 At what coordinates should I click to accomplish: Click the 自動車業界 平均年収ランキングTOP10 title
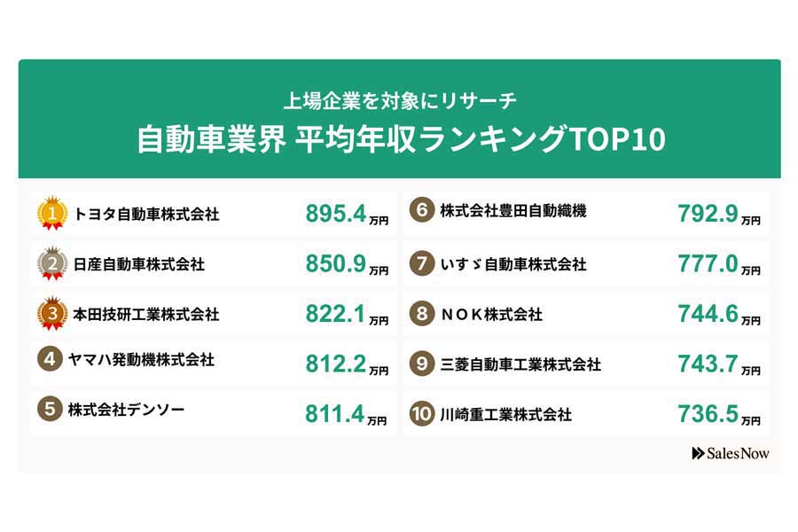[x=400, y=139]
